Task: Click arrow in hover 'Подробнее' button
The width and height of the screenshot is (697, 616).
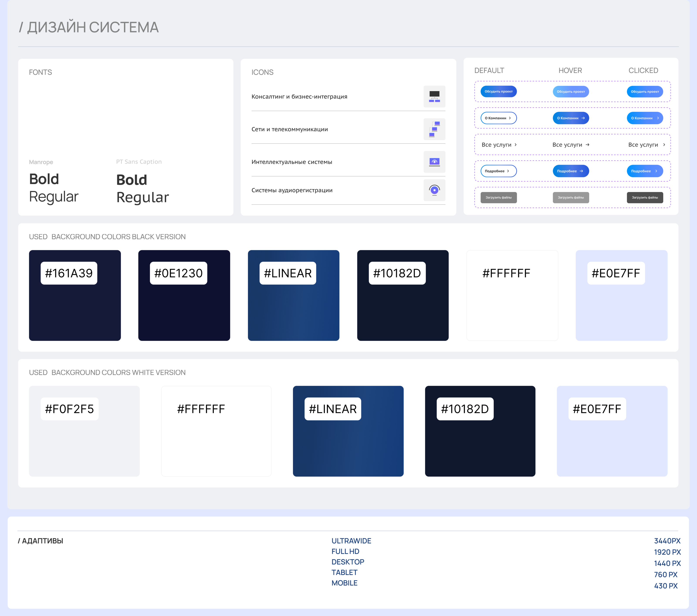Action: 581,171
